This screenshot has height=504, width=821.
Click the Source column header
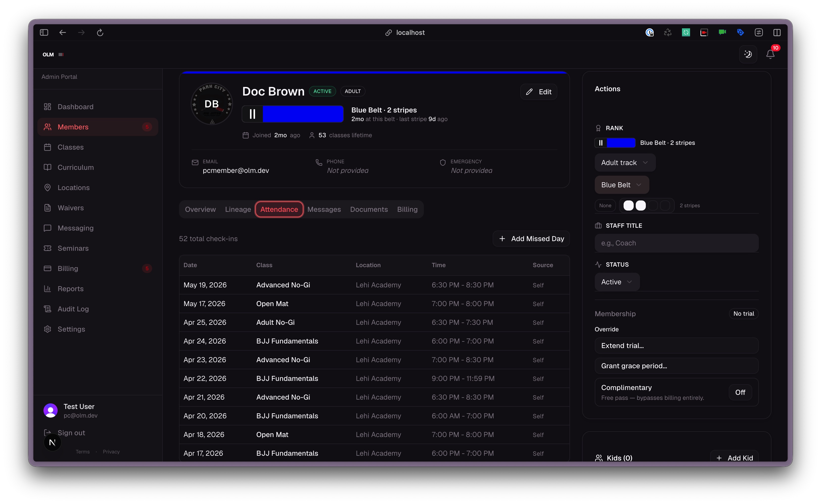pos(543,265)
